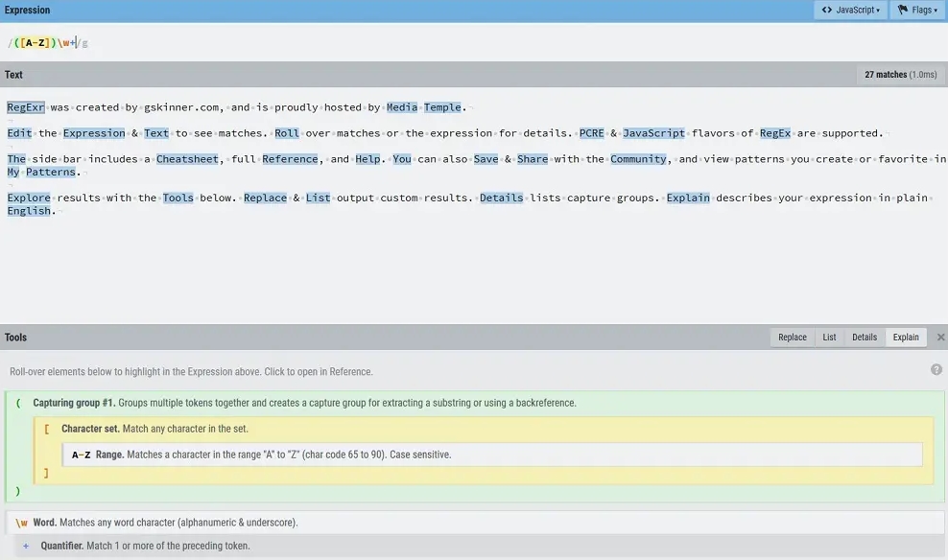Click the highlighted match 'Explore'

coord(29,198)
